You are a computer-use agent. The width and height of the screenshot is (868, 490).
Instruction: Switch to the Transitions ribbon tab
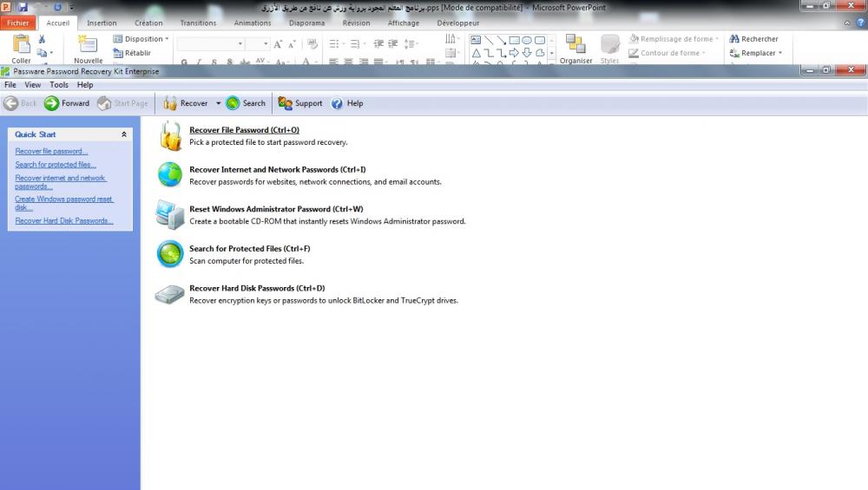click(x=198, y=23)
